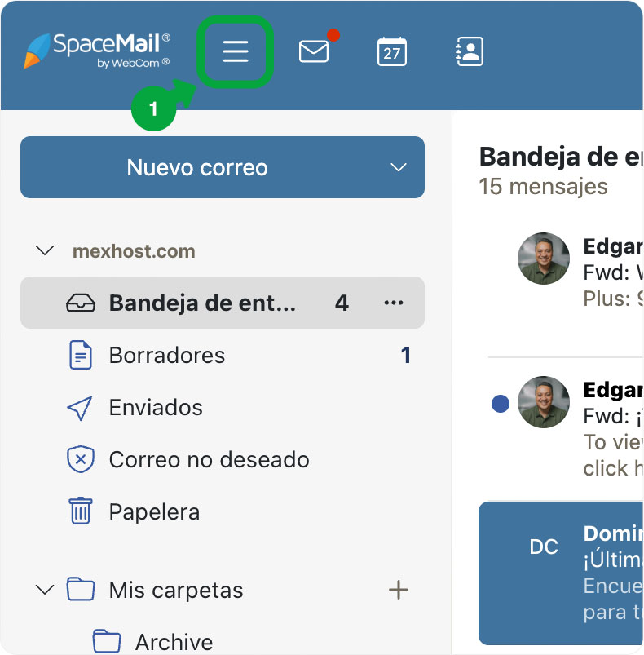644x655 pixels.
Task: Click the Nuevo correo button
Action: [197, 168]
